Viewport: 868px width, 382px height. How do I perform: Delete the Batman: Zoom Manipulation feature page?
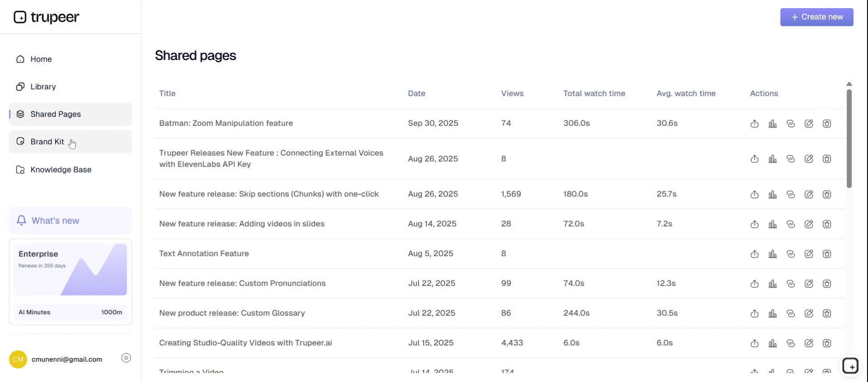(x=827, y=123)
